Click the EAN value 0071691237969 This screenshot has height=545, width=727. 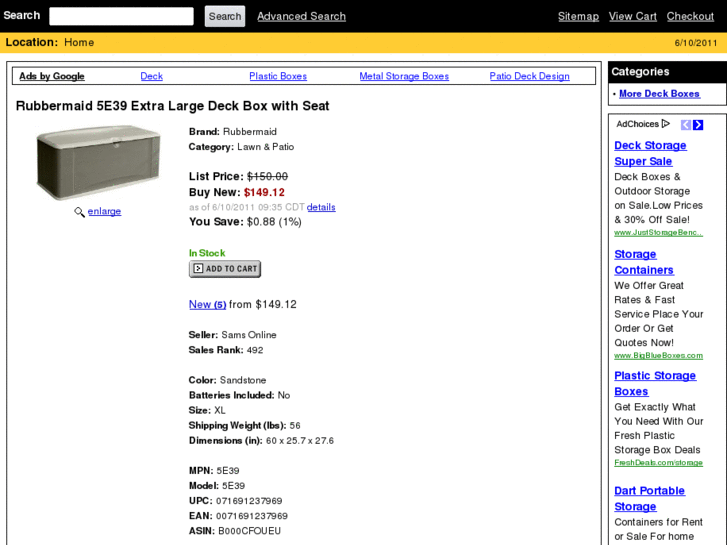(x=252, y=516)
